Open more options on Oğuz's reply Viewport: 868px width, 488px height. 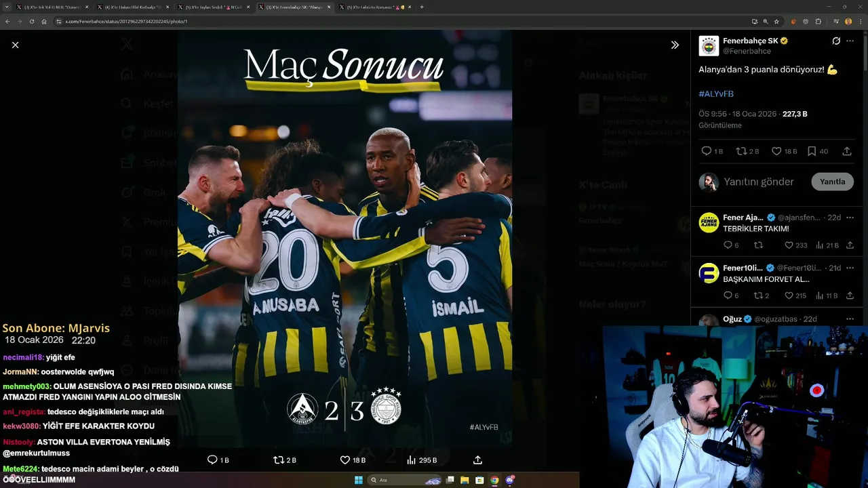[850, 319]
